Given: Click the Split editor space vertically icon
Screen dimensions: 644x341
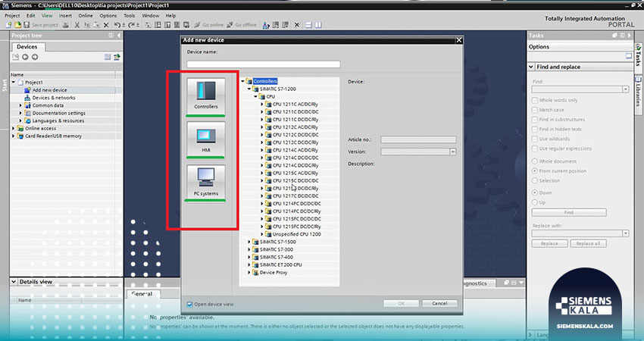Looking at the screenshot, I should coord(318,25).
